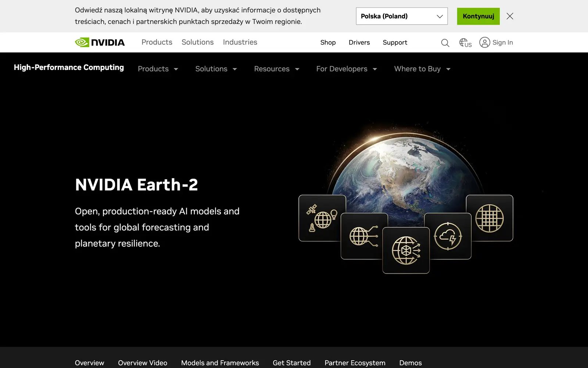The width and height of the screenshot is (588, 368).
Task: Expand the Products submenu in the HPC bar
Action: [158, 69]
